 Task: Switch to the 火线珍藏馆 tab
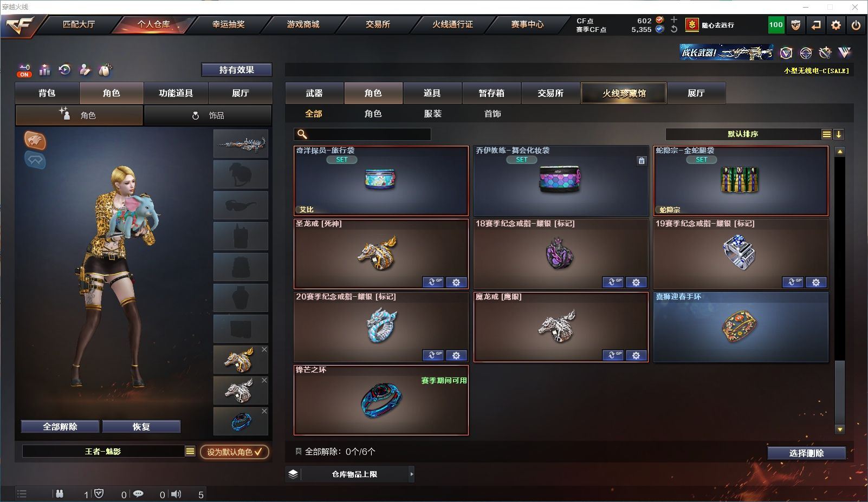(624, 93)
